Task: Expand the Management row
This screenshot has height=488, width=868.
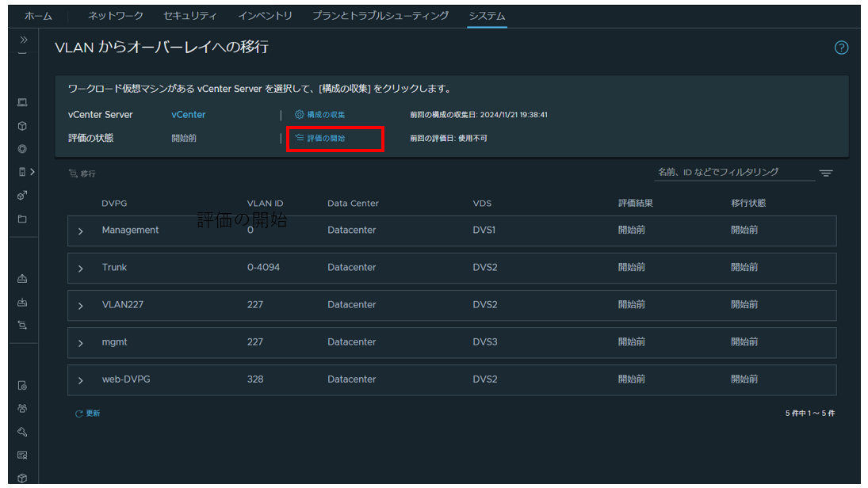Action: point(81,231)
